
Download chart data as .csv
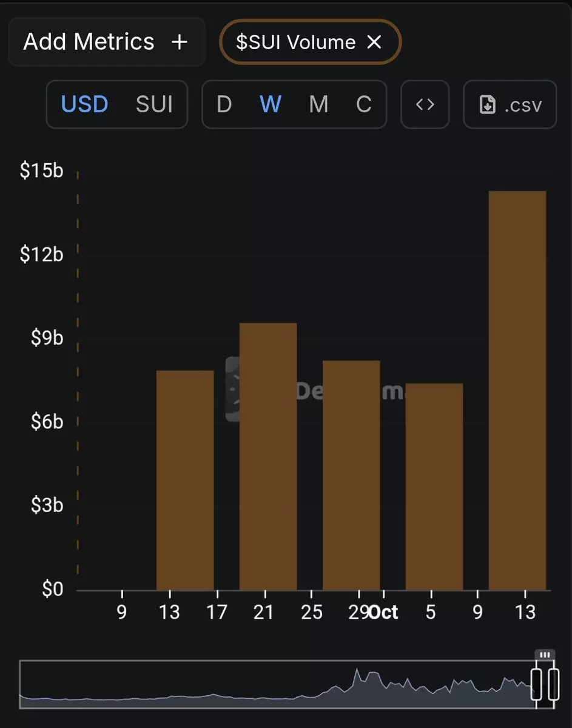point(510,104)
